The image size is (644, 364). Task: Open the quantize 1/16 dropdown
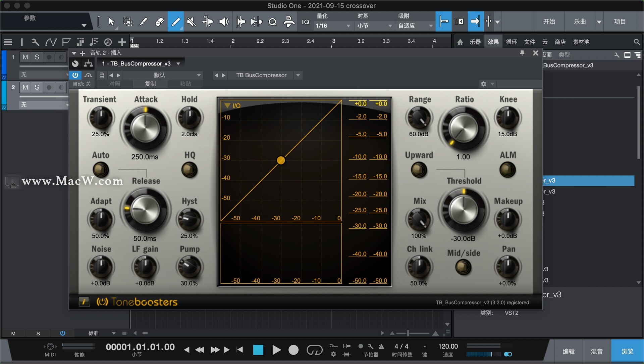[333, 26]
